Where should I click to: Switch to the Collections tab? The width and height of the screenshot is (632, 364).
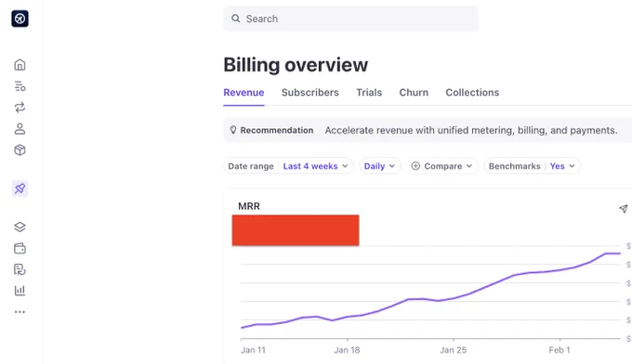point(472,93)
